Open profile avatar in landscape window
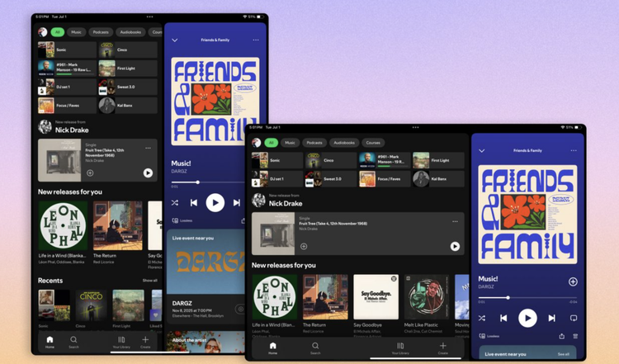Viewport: 619px width, 364px height. (x=257, y=143)
